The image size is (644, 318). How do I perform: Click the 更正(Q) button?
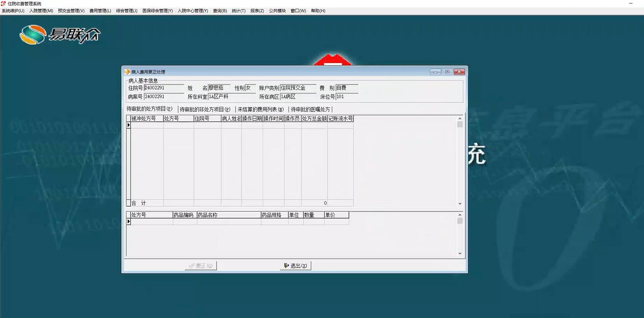pyautogui.click(x=201, y=266)
